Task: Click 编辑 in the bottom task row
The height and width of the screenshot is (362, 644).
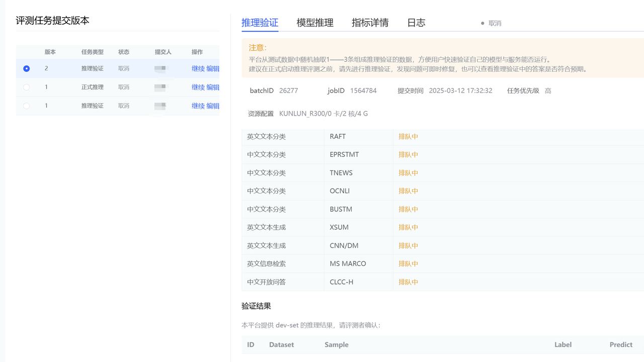Action: (213, 106)
